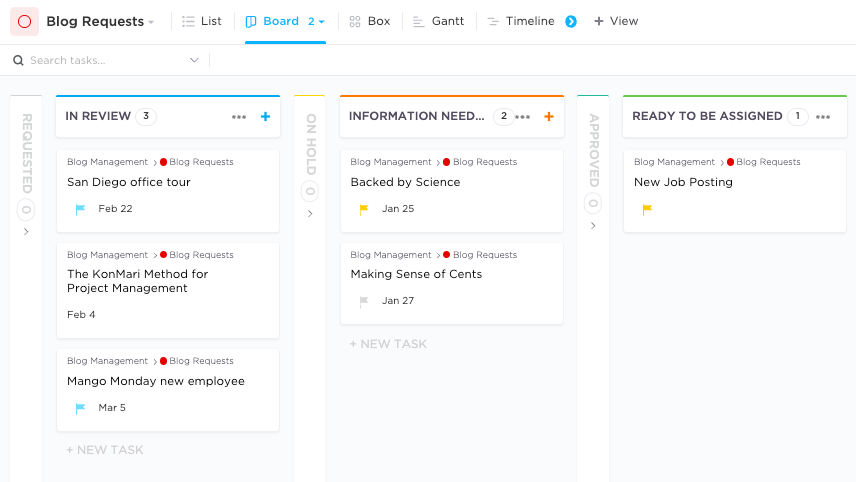Open the In Review column ellipsis menu
The width and height of the screenshot is (856, 482).
point(239,117)
